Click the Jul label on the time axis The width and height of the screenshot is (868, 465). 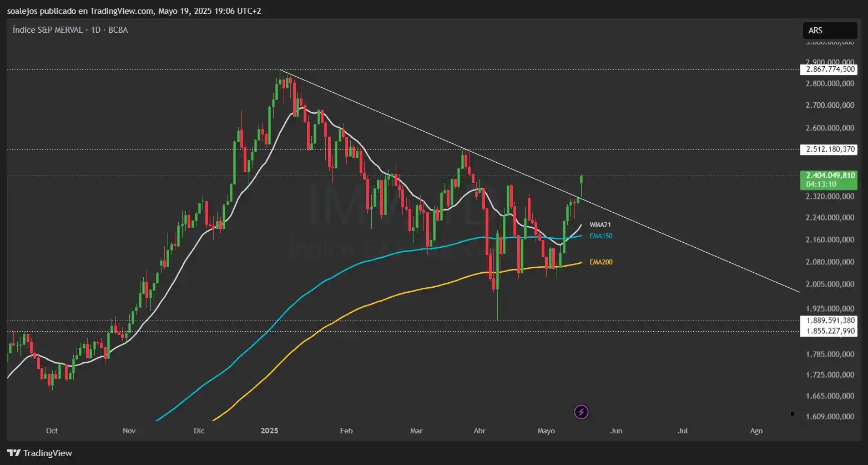683,431
